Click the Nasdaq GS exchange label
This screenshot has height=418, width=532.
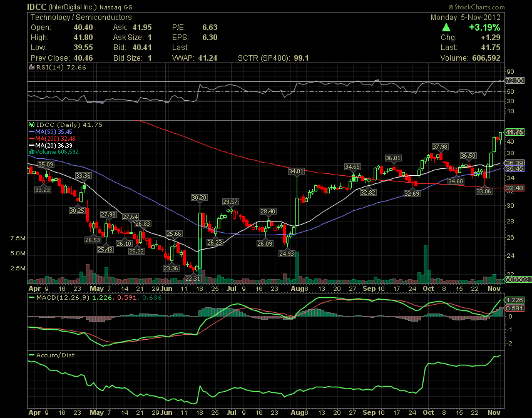[x=116, y=7]
